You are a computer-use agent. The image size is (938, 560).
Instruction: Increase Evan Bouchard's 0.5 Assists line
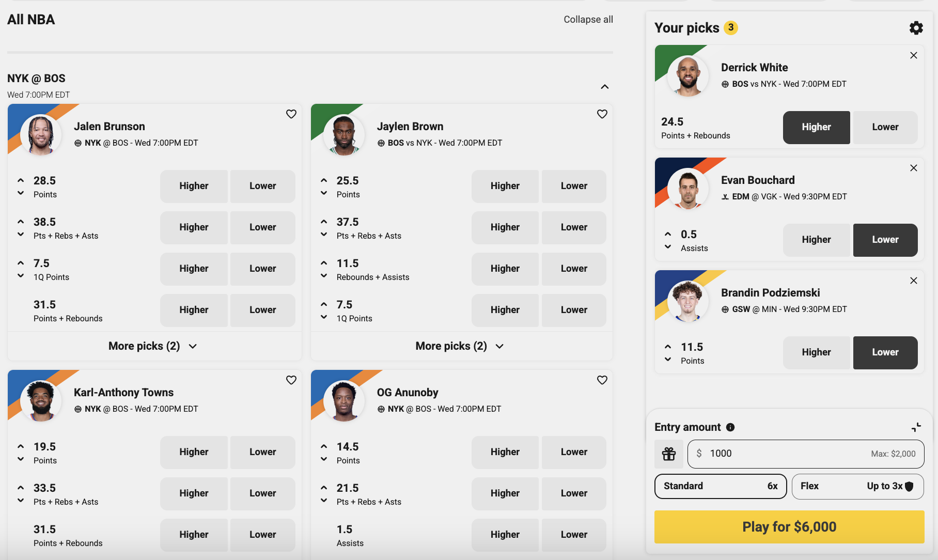[668, 234]
